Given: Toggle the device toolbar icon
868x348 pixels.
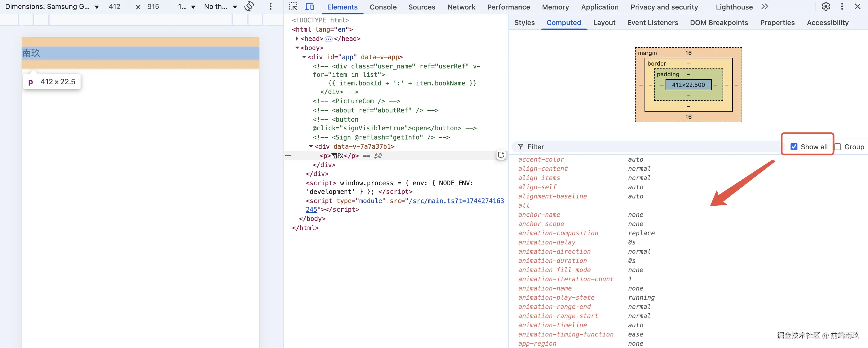Looking at the screenshot, I should click(309, 7).
